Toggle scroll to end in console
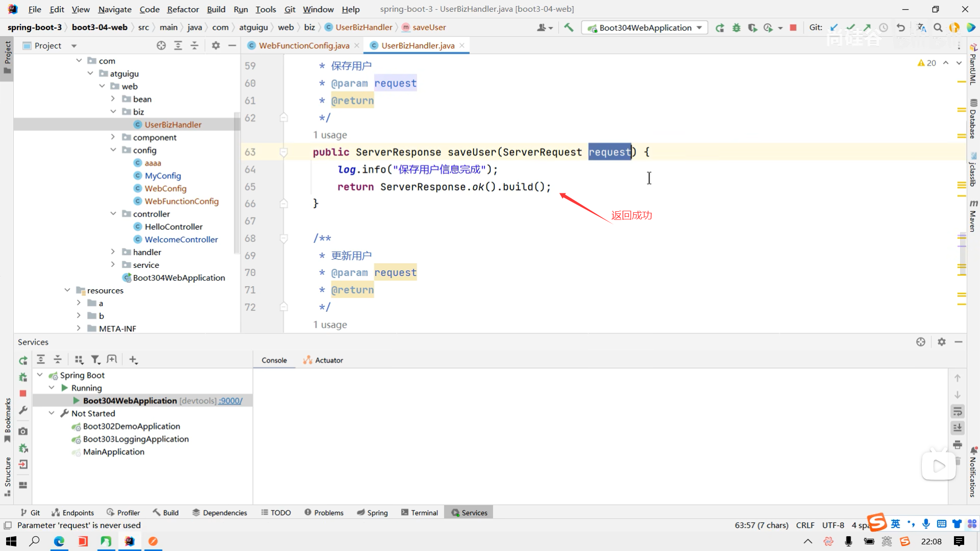Viewport: 980px width, 551px height. (958, 428)
